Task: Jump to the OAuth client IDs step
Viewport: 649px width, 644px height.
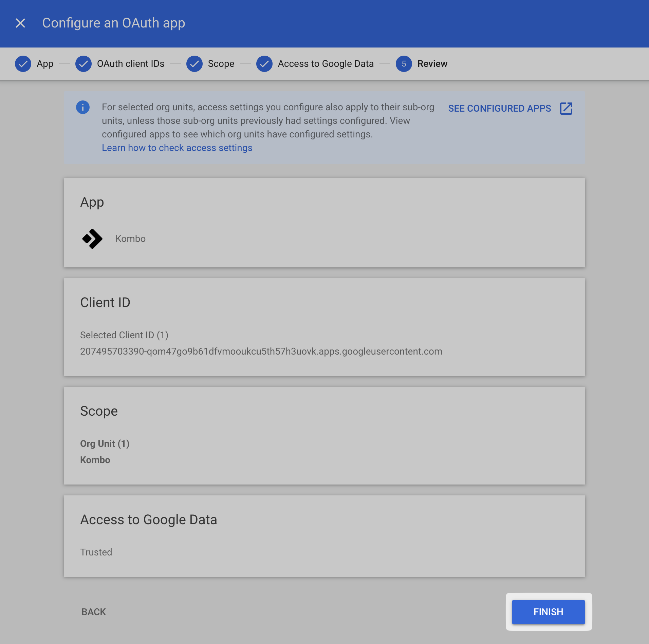Action: 130,64
